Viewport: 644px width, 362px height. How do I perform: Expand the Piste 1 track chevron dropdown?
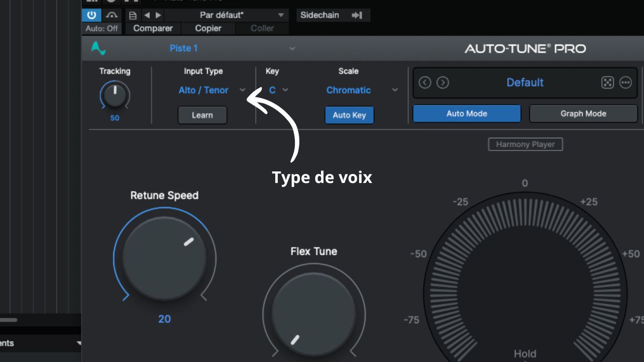point(292,49)
